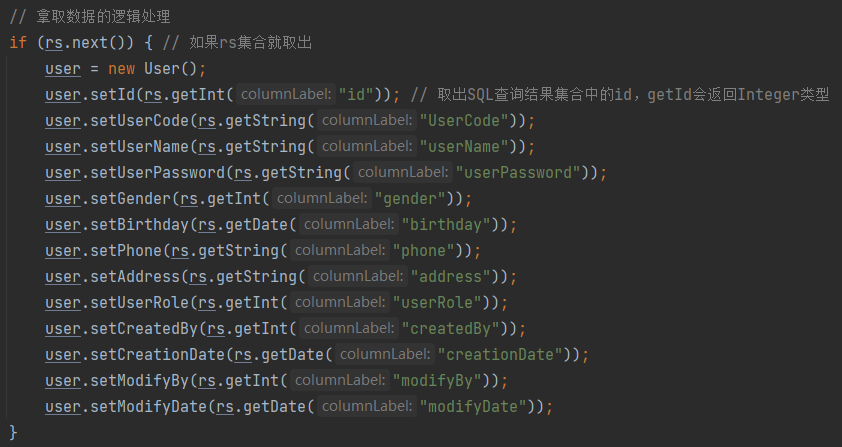Click the columnLabel hint before "id"
Image resolution: width=842 pixels, height=447 pixels.
coord(285,95)
